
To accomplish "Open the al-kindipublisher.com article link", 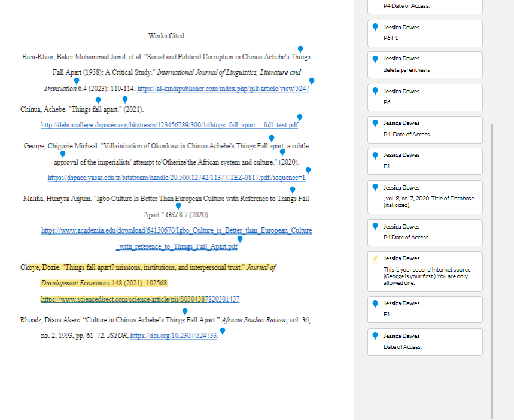I will (223, 89).
